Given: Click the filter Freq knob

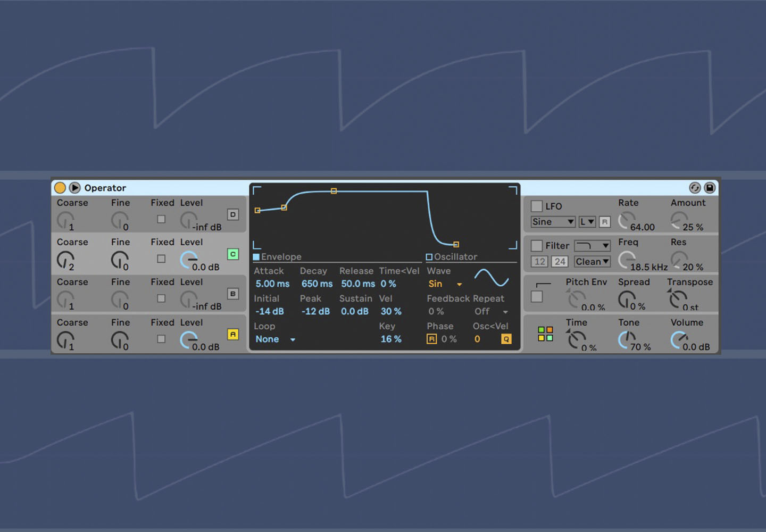Looking at the screenshot, I should point(627,260).
